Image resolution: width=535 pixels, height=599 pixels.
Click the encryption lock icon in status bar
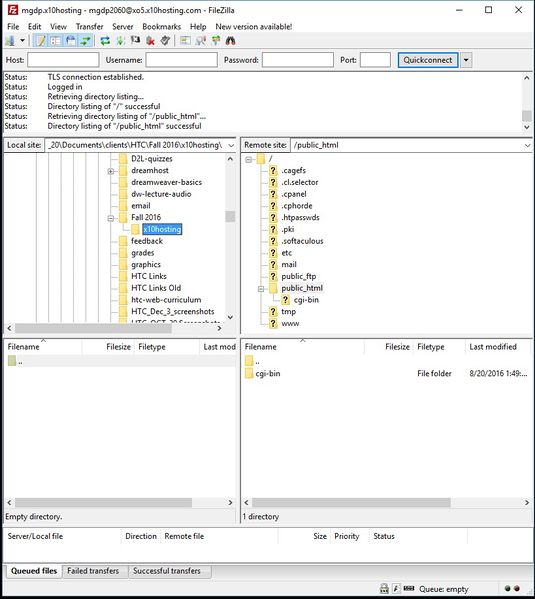point(384,589)
